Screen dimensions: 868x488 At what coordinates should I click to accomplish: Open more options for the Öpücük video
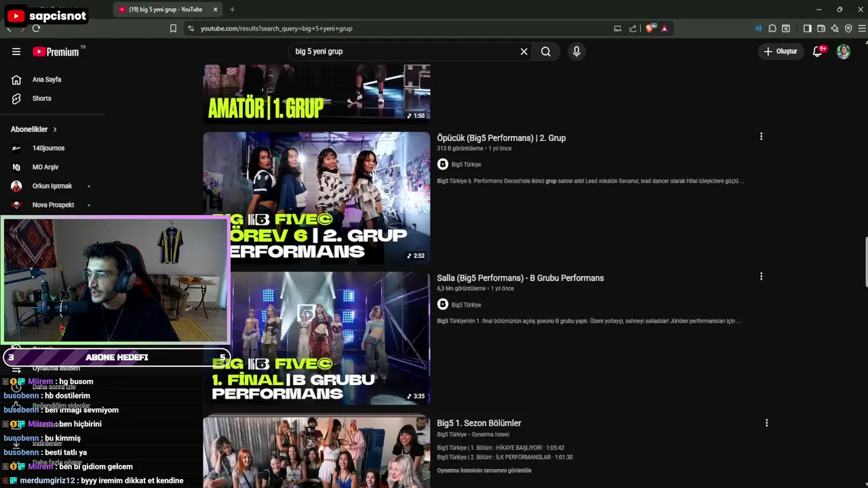tap(761, 136)
